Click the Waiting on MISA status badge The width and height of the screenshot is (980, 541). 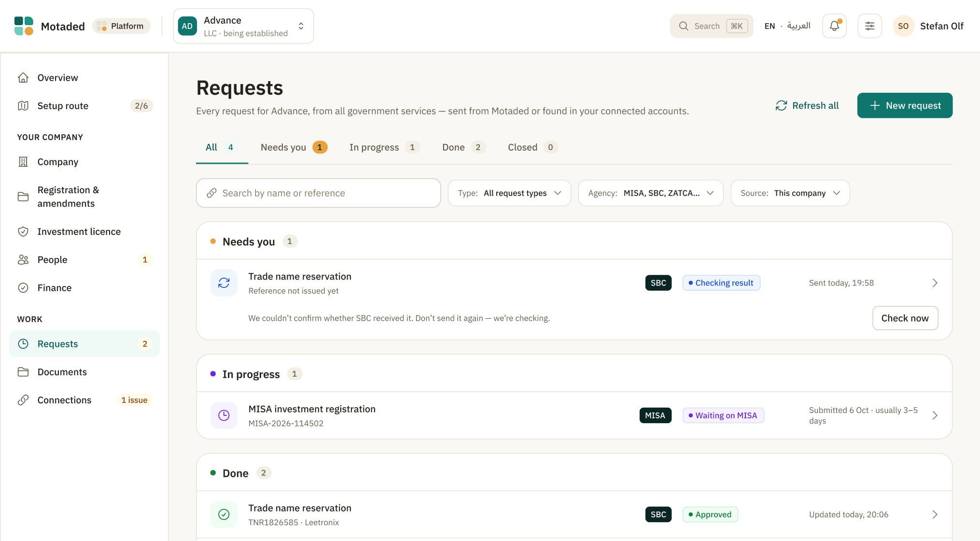point(723,415)
